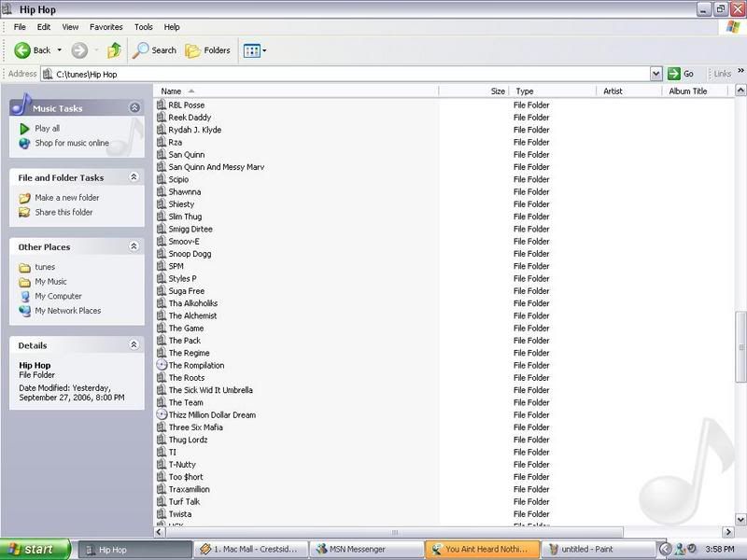Select the Three Six Mafia folder icon

point(162,427)
